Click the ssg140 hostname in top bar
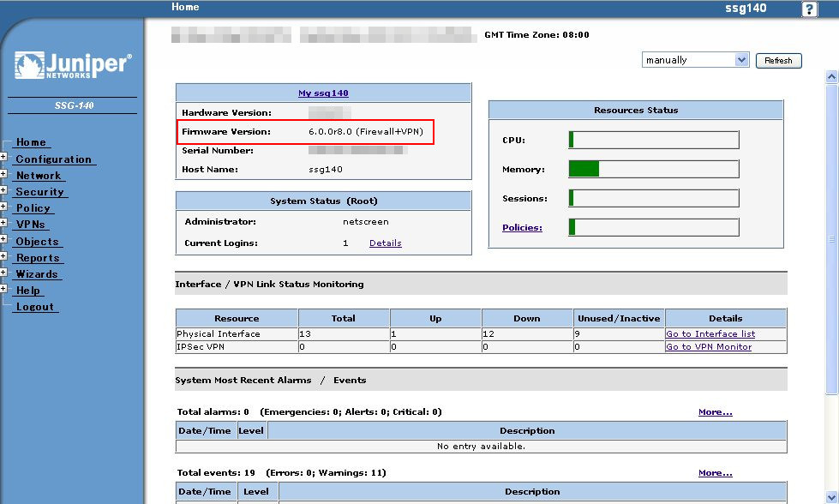The height and width of the screenshot is (504, 839). 746,8
